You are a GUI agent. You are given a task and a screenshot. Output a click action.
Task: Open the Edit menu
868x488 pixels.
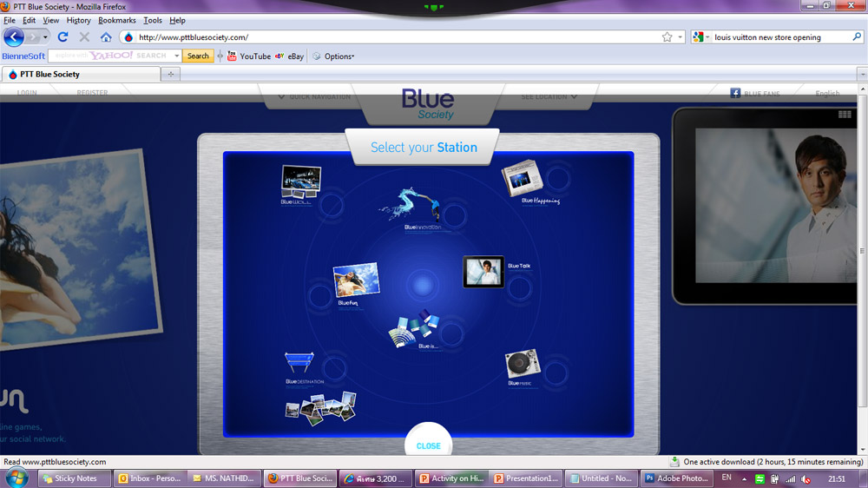29,21
